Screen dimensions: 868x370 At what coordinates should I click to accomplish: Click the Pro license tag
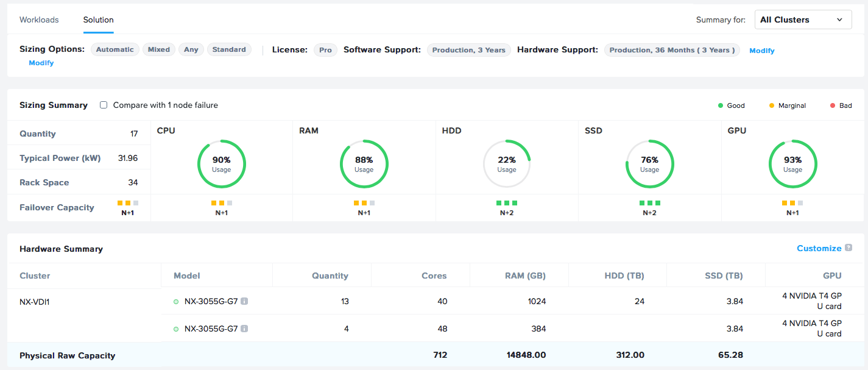coord(325,50)
